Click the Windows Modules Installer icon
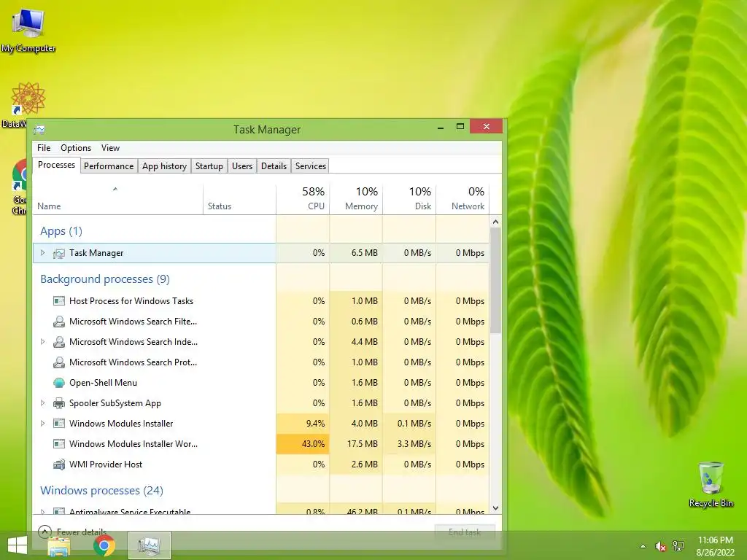The height and width of the screenshot is (560, 747). pyautogui.click(x=59, y=424)
